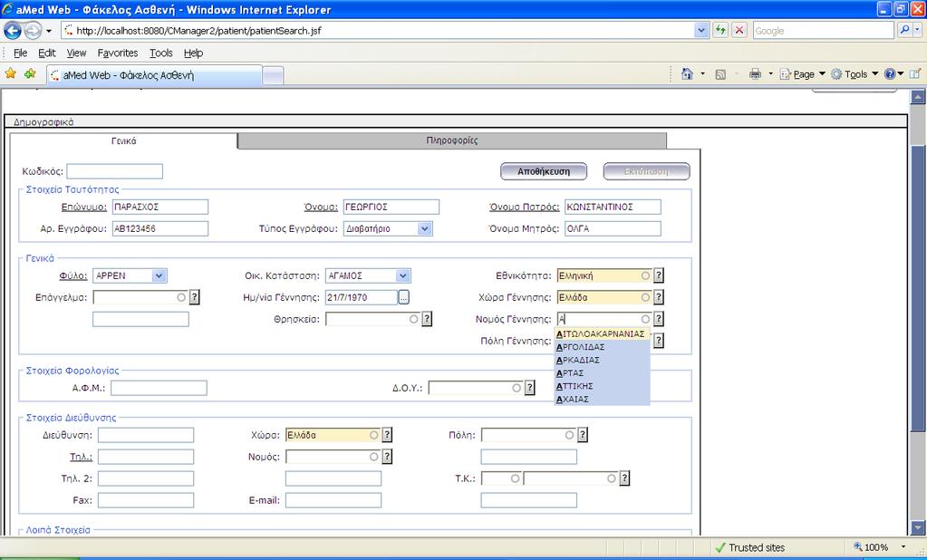
Task: Expand the Φύλο dropdown
Action: click(x=159, y=275)
